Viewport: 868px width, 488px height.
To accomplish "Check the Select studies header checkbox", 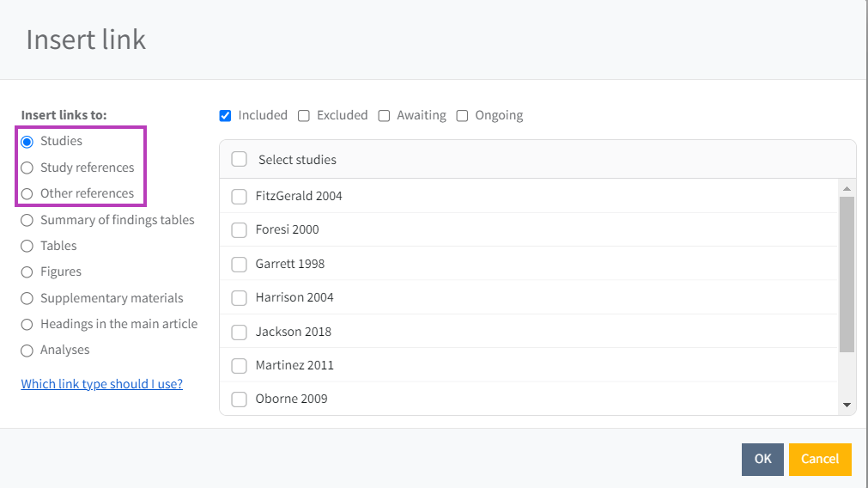I will point(240,160).
